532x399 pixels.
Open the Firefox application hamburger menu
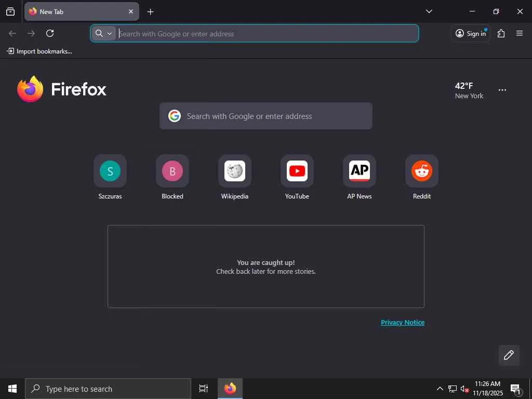pyautogui.click(x=520, y=33)
